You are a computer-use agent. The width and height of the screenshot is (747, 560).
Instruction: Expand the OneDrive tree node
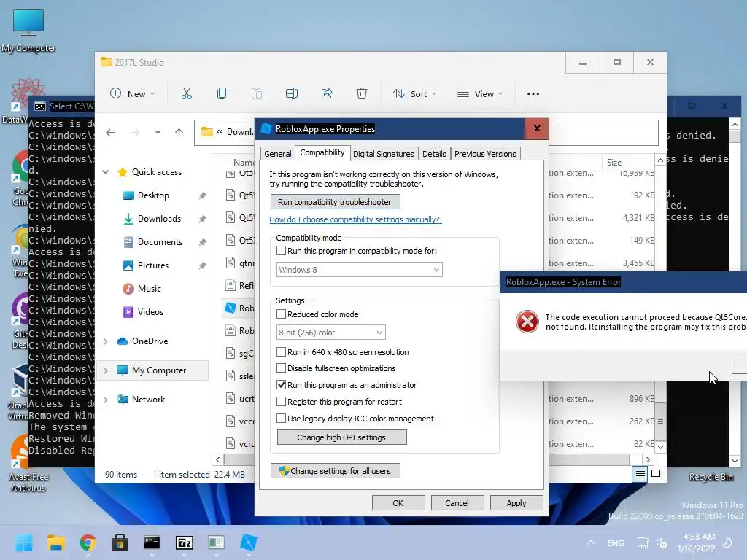coord(105,341)
